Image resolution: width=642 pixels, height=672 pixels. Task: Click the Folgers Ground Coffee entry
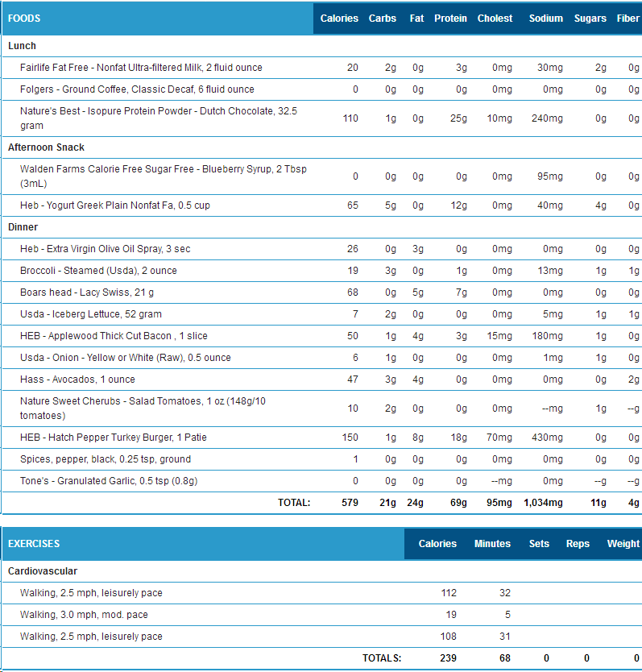(137, 89)
